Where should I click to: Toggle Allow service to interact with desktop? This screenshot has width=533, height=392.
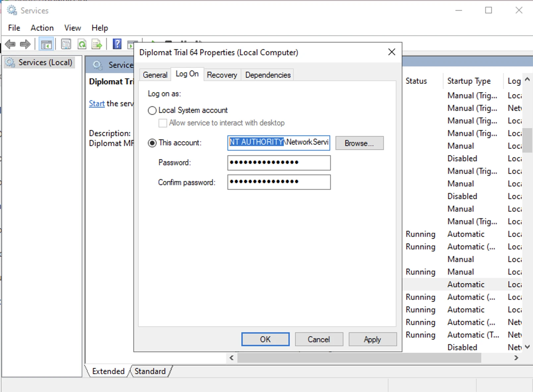[162, 123]
